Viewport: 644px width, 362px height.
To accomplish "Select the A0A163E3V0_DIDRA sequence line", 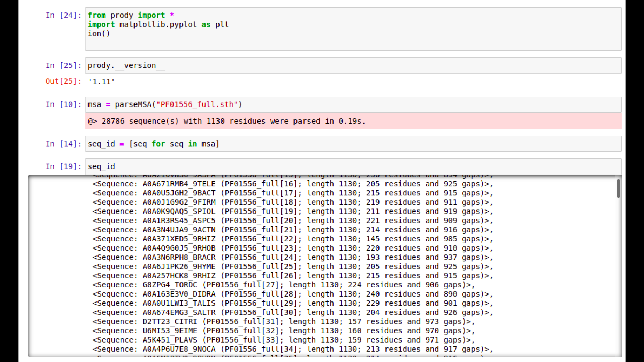I will pyautogui.click(x=292, y=294).
